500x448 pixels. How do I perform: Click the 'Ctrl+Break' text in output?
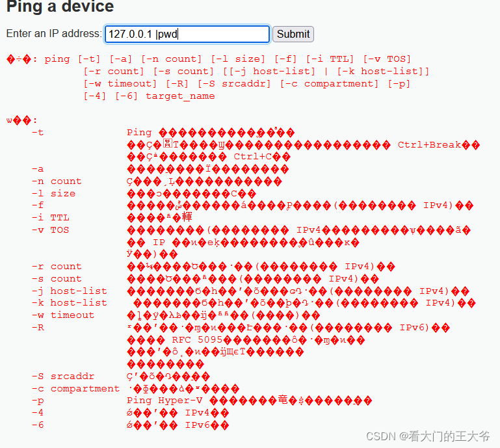pos(429,145)
